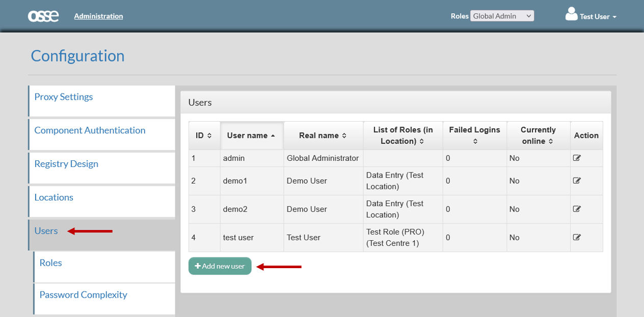Click 'Data Entry (Test Location)' in demo2 row
Screen dimensions: 644x317
[x=403, y=209]
